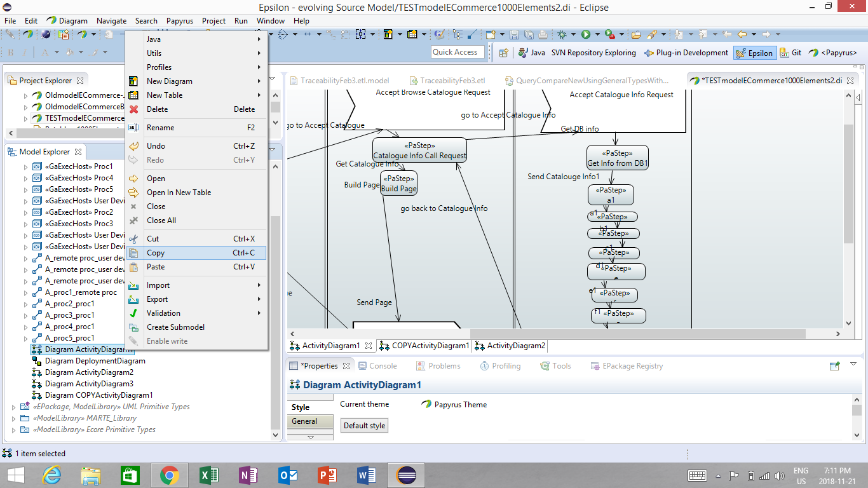Screen dimensions: 868x488
Task: Choose Copy from the context menu
Action: (196, 253)
